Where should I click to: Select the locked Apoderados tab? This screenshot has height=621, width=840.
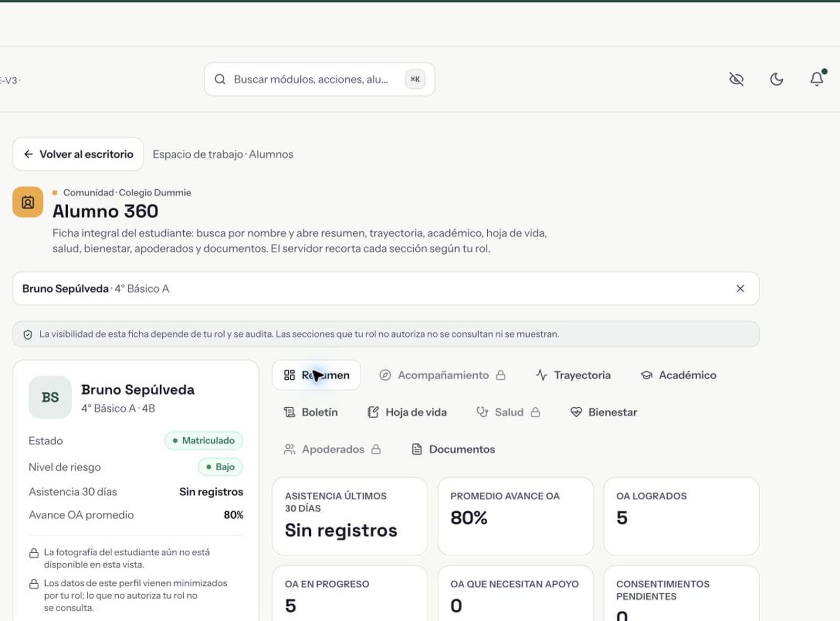pyautogui.click(x=332, y=449)
